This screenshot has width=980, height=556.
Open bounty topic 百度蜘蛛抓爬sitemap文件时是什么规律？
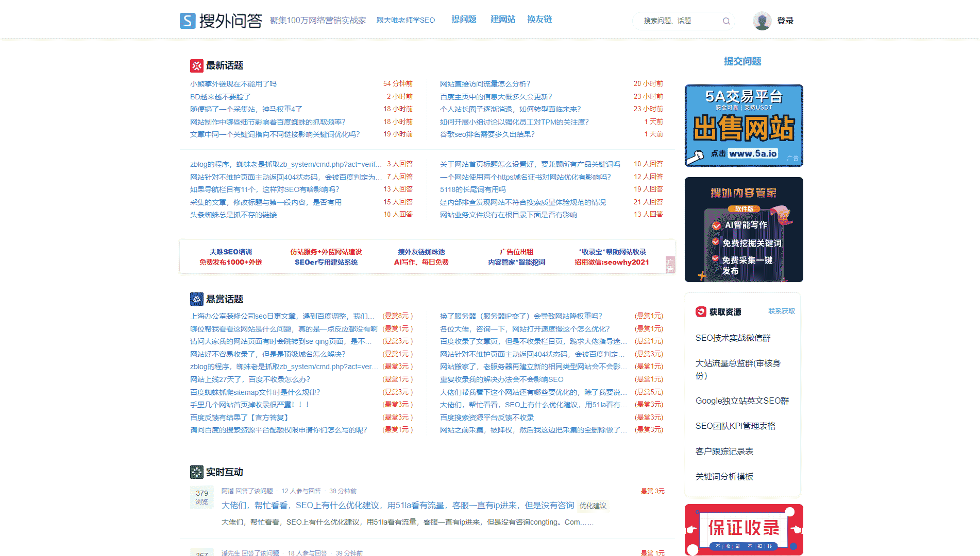coord(255,392)
